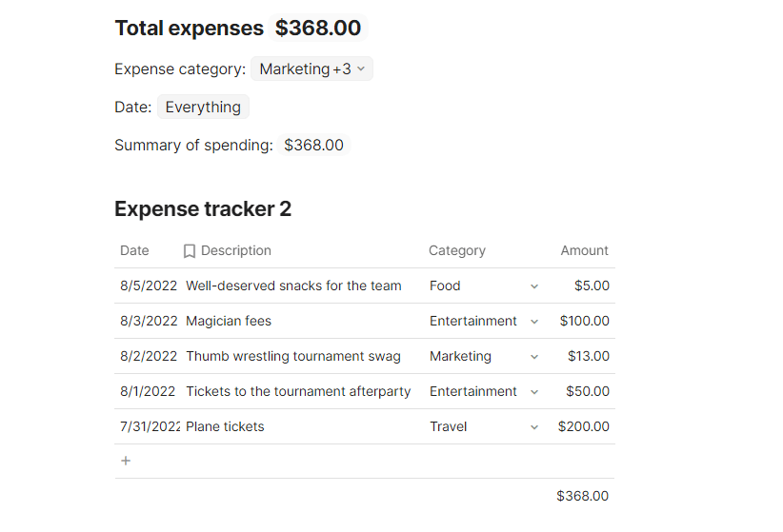Click the bookmark icon beside Description header
The width and height of the screenshot is (783, 532).
(189, 251)
